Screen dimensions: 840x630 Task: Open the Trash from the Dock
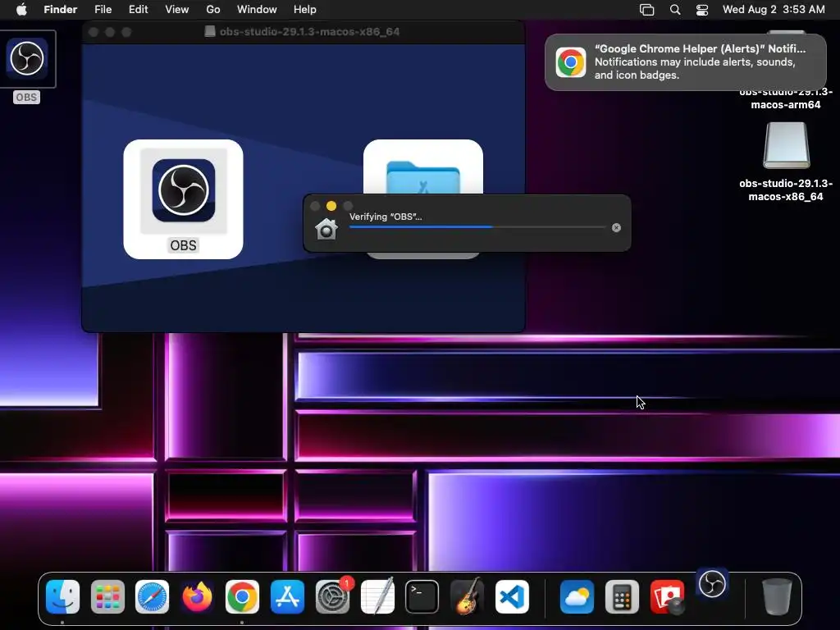point(777,597)
